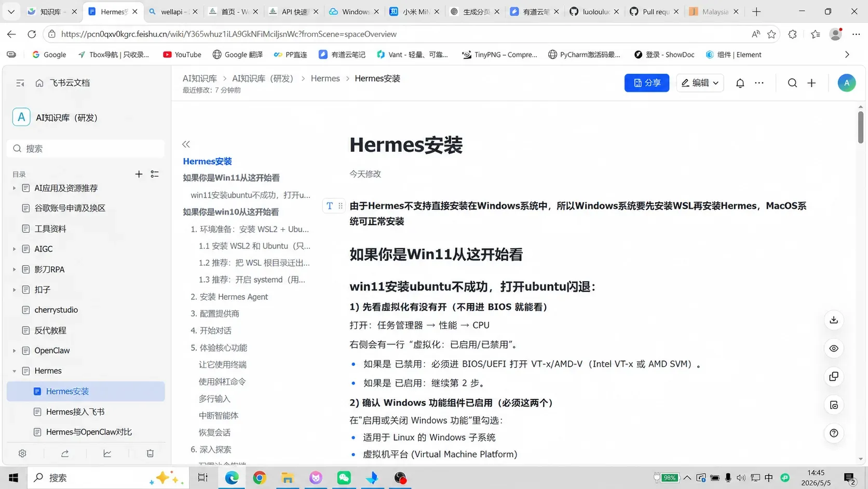
Task: Open the notification bell icon
Action: tap(740, 83)
